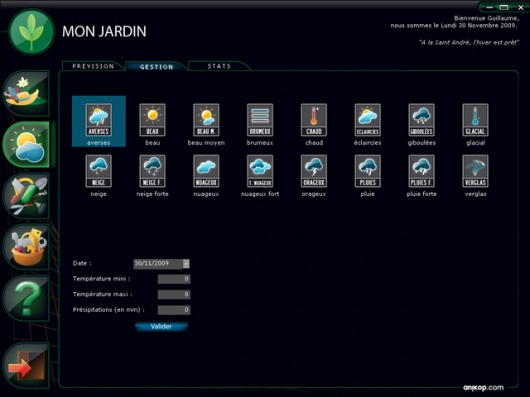The height and width of the screenshot is (397, 530).
Task: Select the neige forte icon
Action: [x=152, y=171]
